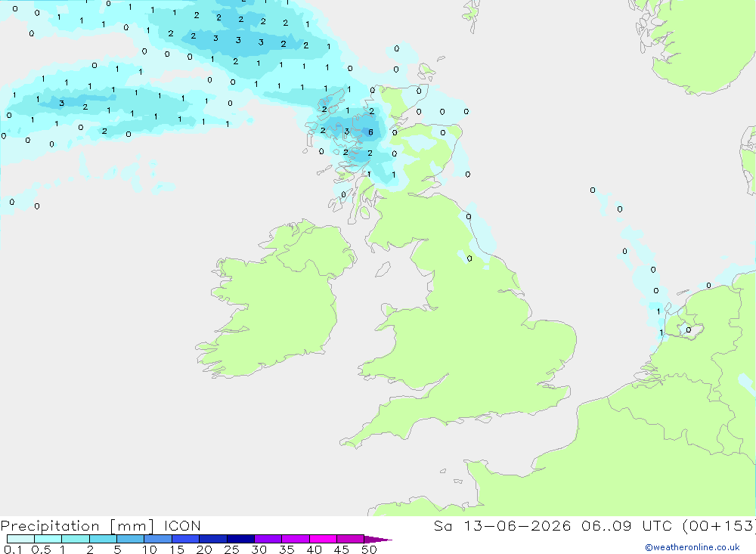The image size is (756, 554).
Task: Click the "06..09 UTC" time text
Action: click(x=627, y=525)
